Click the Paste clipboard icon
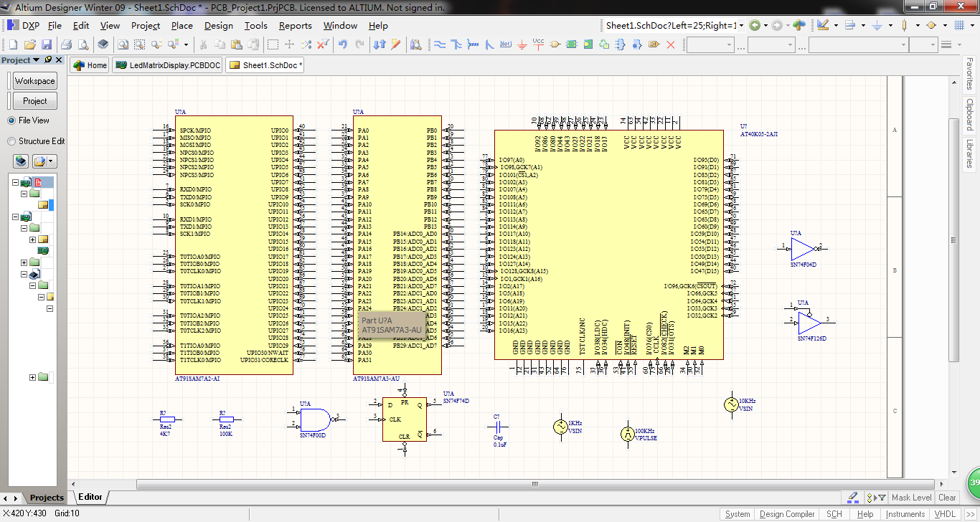 coord(236,44)
